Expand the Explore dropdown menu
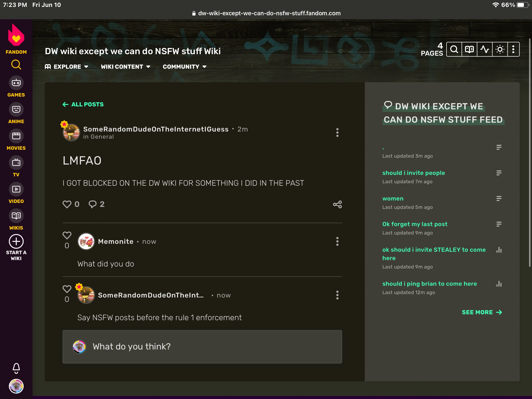 (66, 67)
